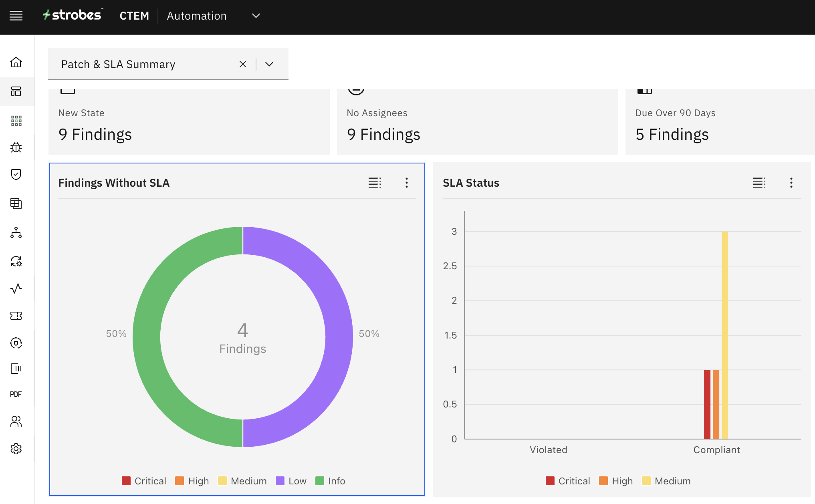The width and height of the screenshot is (815, 504).
Task: Open the activity pulse sidebar icon
Action: tap(16, 288)
